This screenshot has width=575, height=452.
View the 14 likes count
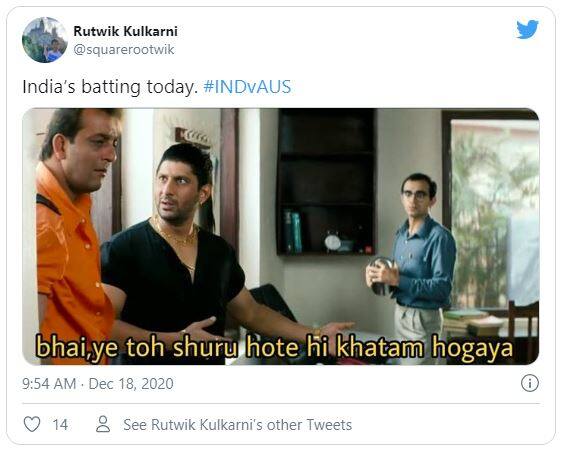[x=60, y=425]
